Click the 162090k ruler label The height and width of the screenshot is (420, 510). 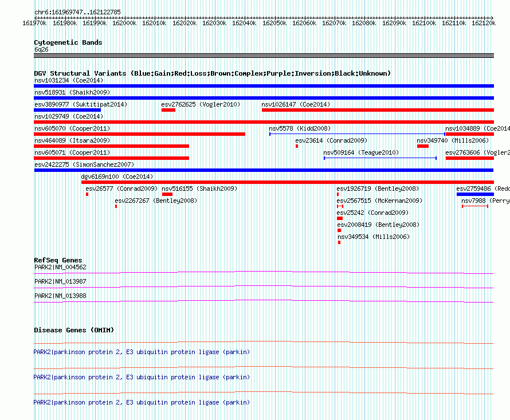pos(394,23)
